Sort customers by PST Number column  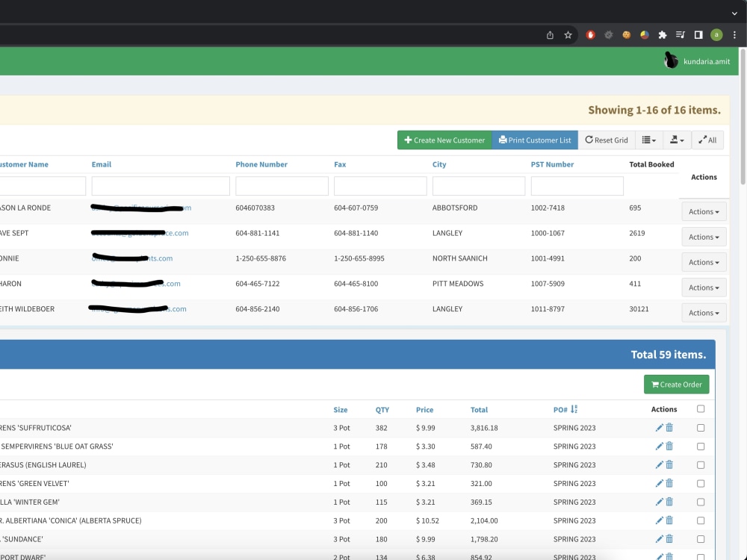pos(552,164)
